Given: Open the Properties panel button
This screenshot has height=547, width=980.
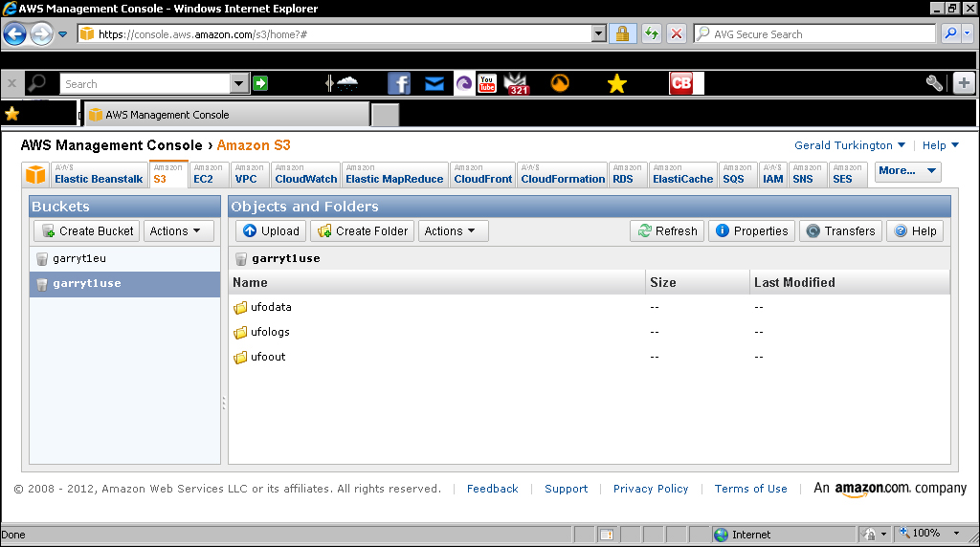Looking at the screenshot, I should point(752,231).
